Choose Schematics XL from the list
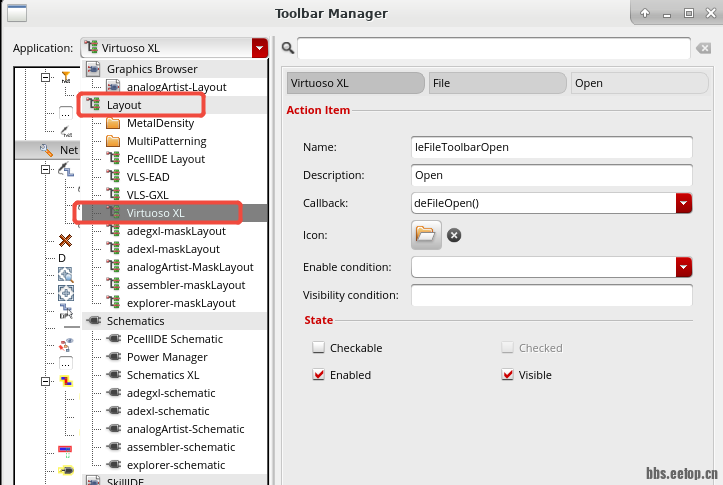This screenshot has width=723, height=485. [163, 375]
